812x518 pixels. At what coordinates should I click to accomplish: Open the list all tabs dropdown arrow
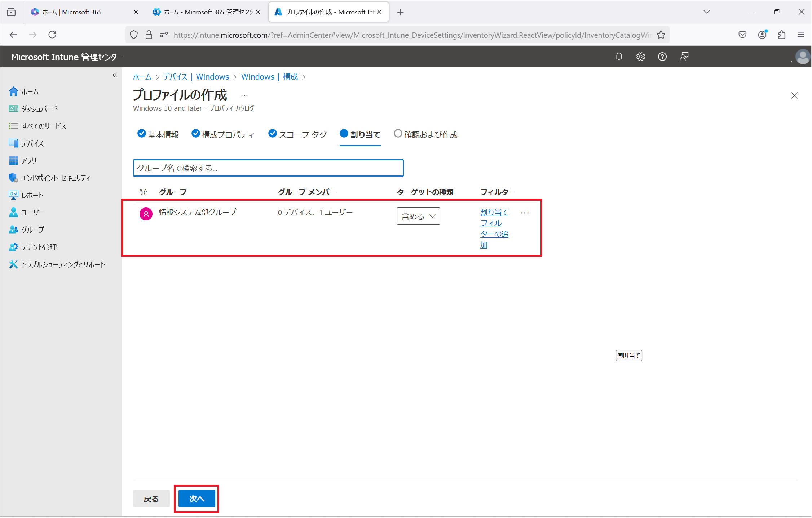[706, 12]
